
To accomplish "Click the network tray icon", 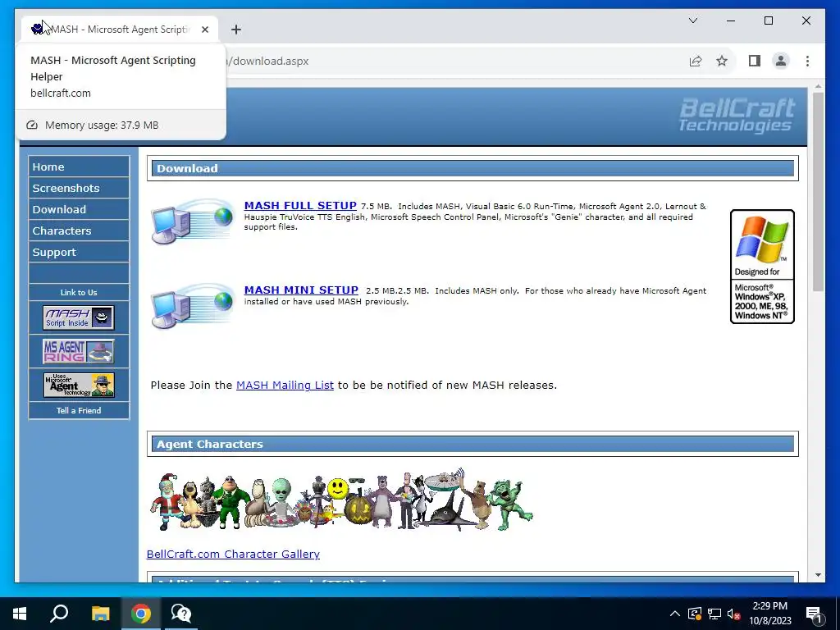I will click(714, 614).
